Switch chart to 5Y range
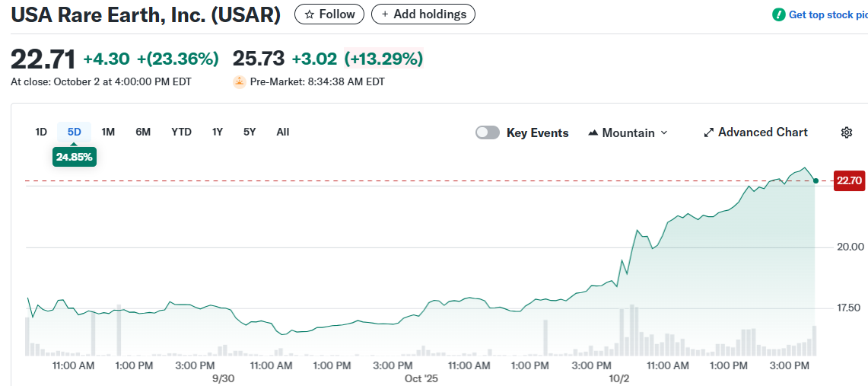868x386 pixels. pyautogui.click(x=250, y=132)
